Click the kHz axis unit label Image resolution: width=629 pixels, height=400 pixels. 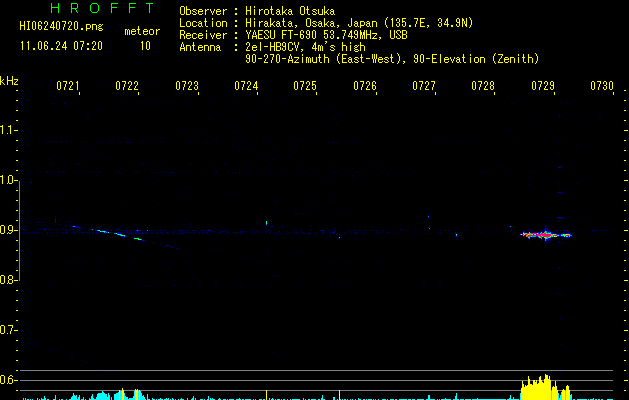click(x=9, y=81)
